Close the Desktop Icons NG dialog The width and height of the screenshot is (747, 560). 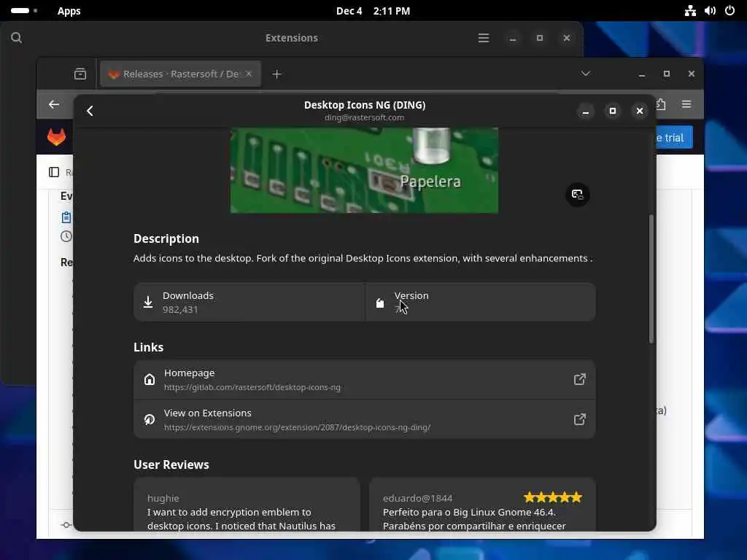coord(640,111)
